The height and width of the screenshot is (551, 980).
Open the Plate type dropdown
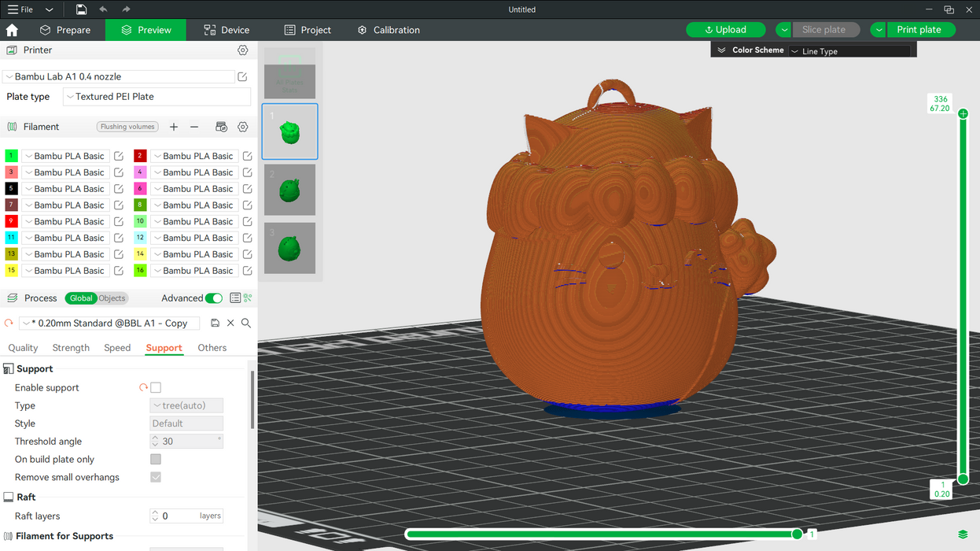157,97
